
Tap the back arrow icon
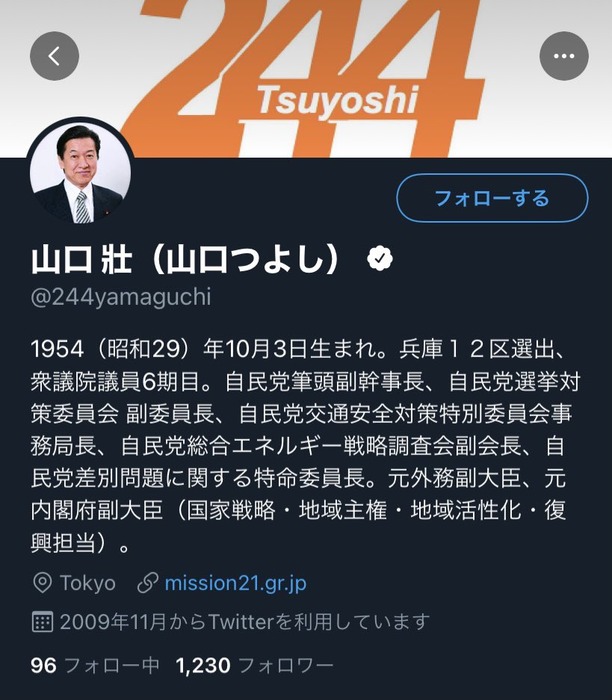tap(54, 56)
